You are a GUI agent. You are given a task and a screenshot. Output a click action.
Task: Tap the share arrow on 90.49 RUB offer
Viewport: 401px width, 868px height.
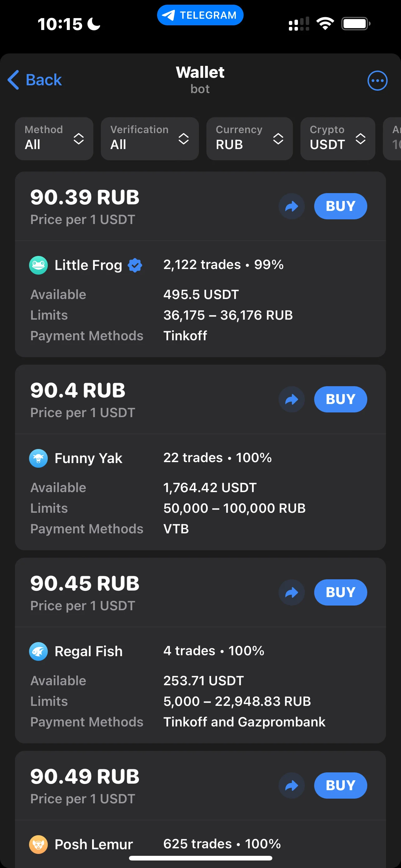[x=292, y=786]
